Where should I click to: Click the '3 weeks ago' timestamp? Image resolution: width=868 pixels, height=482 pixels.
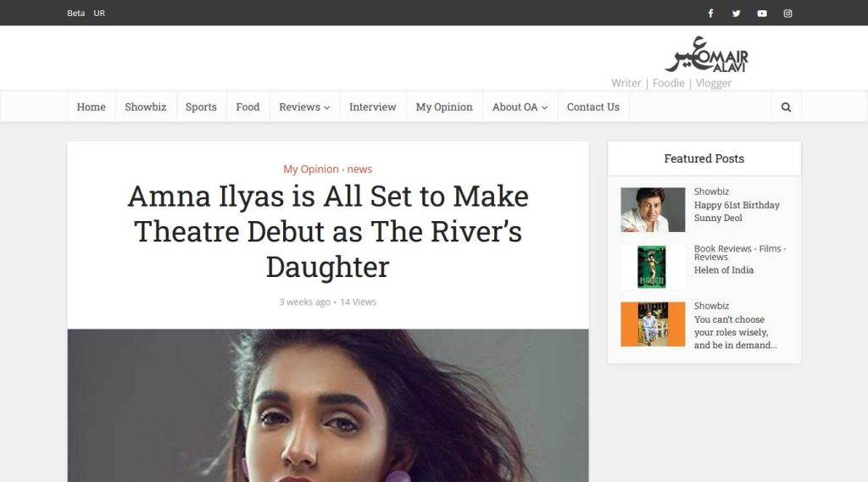point(304,302)
